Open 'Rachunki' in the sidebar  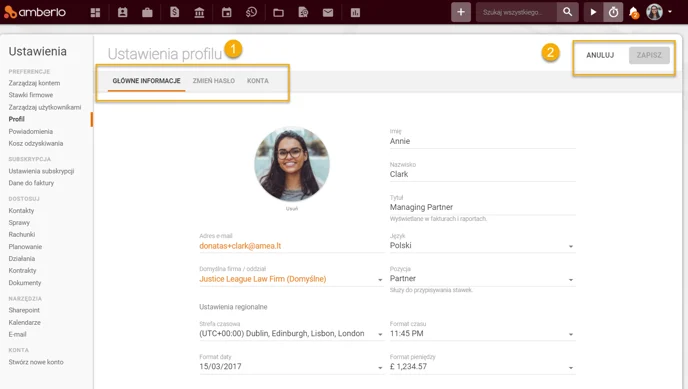click(22, 235)
